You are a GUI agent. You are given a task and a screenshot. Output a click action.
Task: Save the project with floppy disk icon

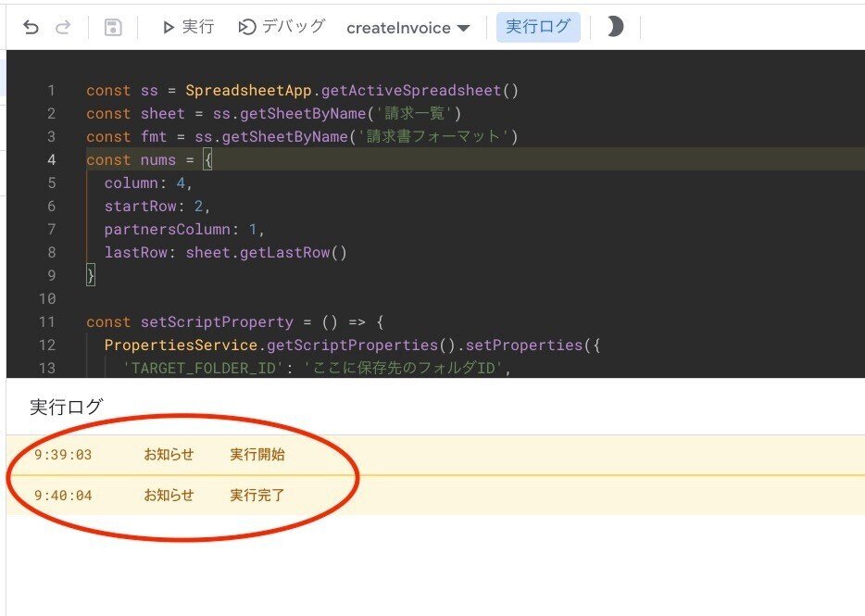[x=113, y=27]
